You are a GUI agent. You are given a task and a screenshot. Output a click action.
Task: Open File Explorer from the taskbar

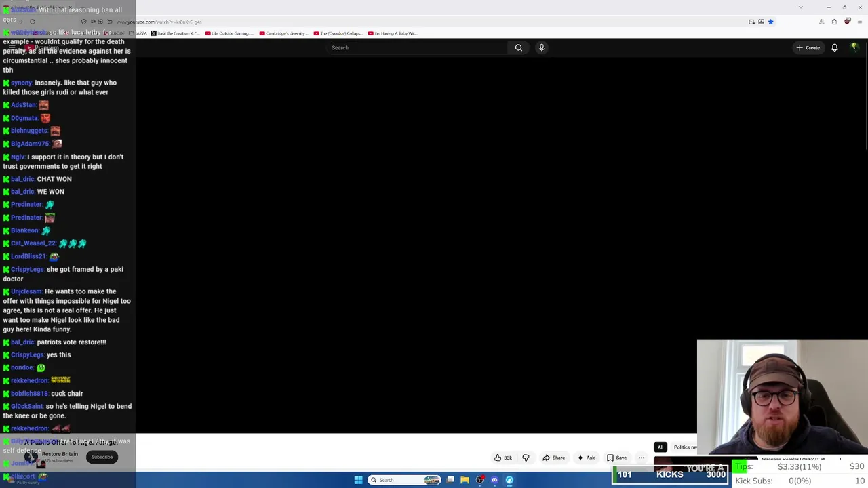pos(465,480)
